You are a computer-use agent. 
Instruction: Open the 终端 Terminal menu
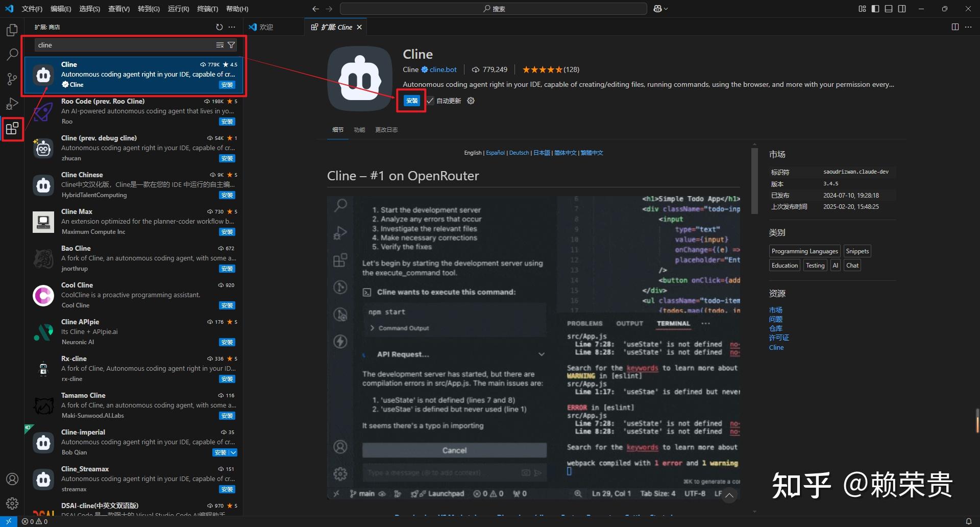point(207,9)
